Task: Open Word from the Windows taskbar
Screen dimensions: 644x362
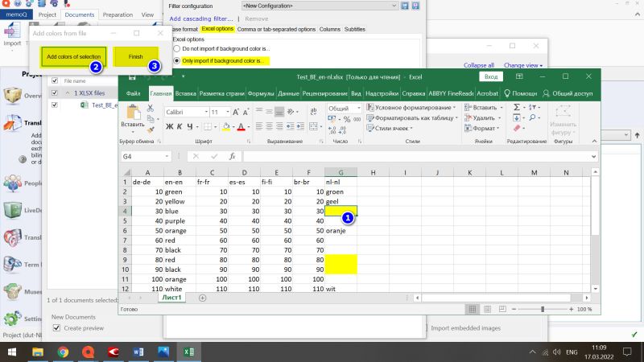Action: click(x=138, y=352)
